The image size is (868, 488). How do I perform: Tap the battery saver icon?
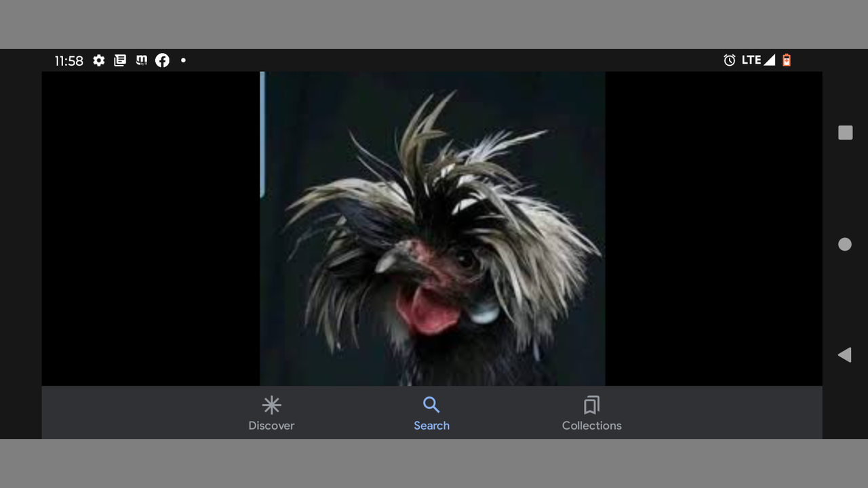(787, 60)
